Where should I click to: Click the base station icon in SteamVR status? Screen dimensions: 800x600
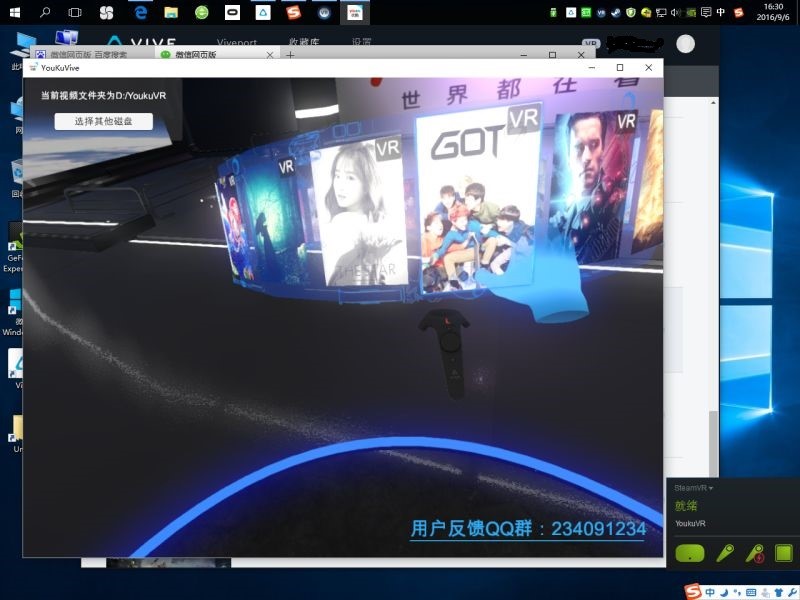(x=783, y=553)
